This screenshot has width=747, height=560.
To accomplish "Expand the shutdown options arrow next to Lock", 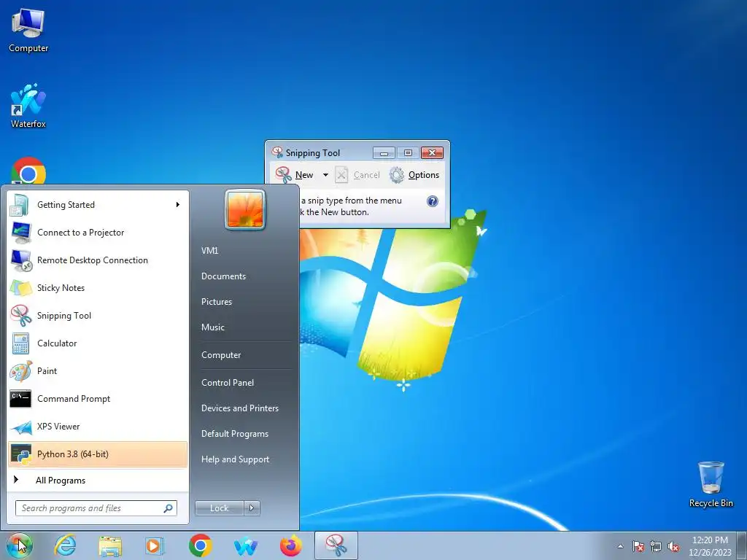I will (252, 508).
